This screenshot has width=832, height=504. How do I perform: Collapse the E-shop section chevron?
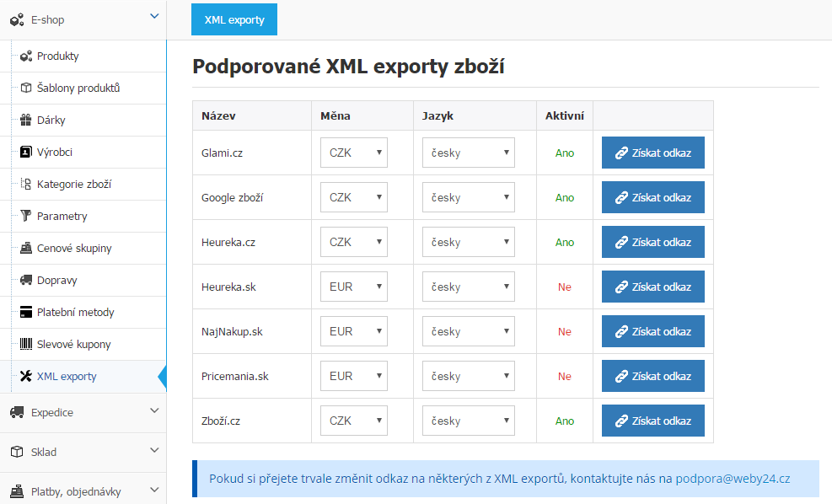click(x=154, y=17)
